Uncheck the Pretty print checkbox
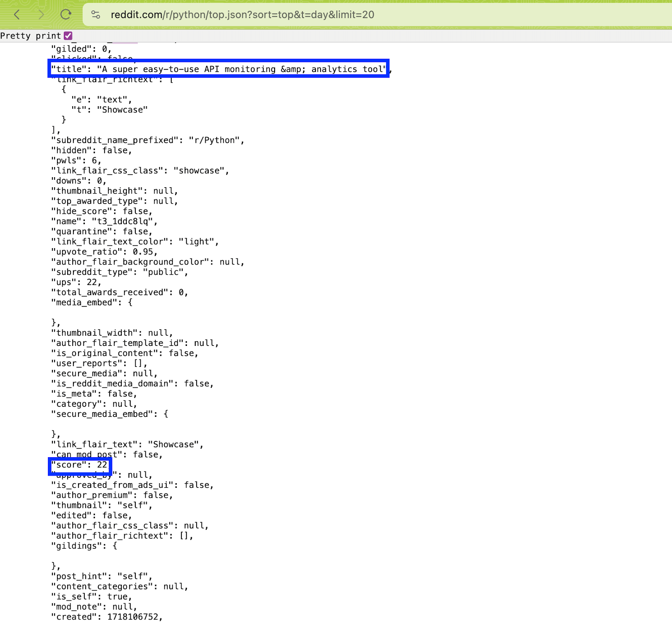Image resolution: width=672 pixels, height=623 pixels. point(68,36)
